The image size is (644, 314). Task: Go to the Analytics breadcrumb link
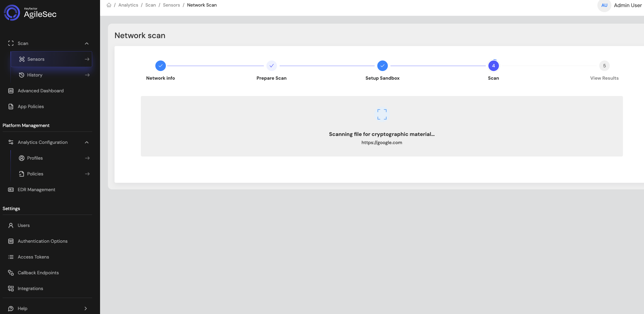tap(128, 5)
